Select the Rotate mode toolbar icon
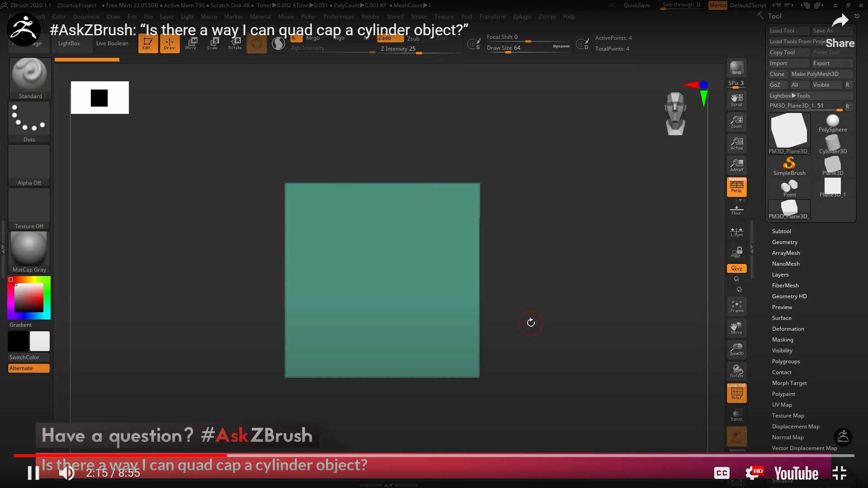The image size is (868, 488). (x=235, y=43)
